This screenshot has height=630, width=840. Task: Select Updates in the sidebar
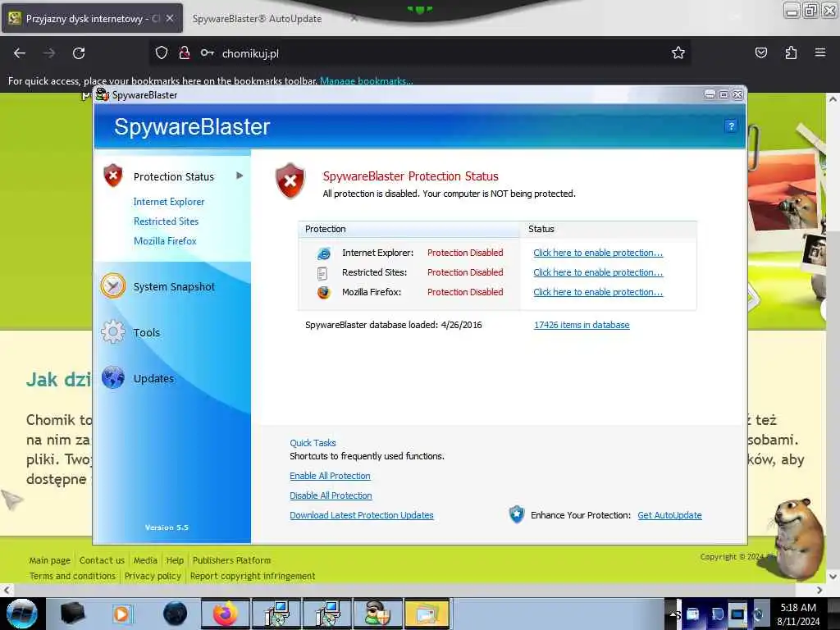tap(153, 378)
